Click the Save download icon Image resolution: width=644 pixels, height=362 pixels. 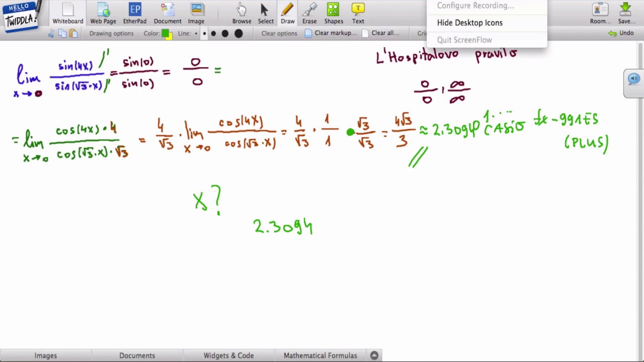click(626, 14)
